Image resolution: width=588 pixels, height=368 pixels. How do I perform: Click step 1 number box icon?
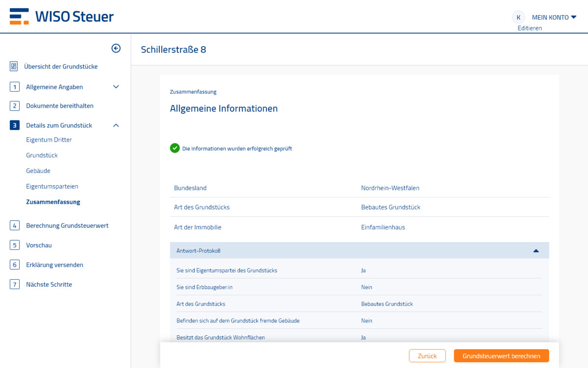(x=15, y=87)
